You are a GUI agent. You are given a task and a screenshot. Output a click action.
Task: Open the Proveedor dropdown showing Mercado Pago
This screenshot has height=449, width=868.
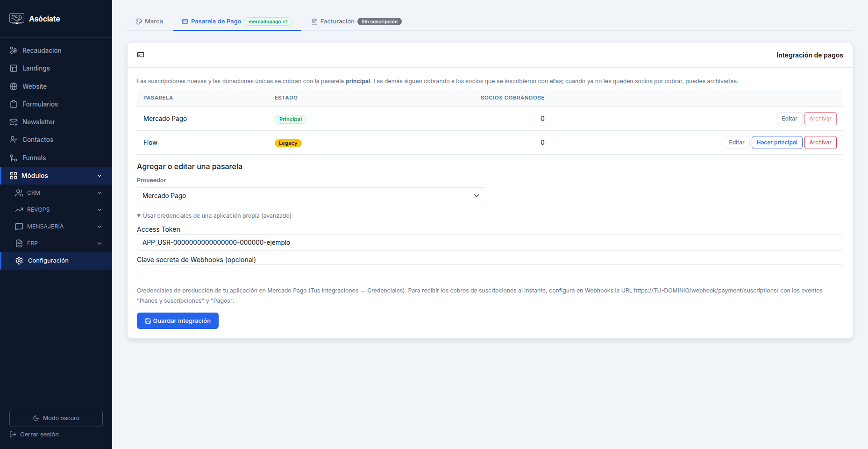(x=312, y=196)
